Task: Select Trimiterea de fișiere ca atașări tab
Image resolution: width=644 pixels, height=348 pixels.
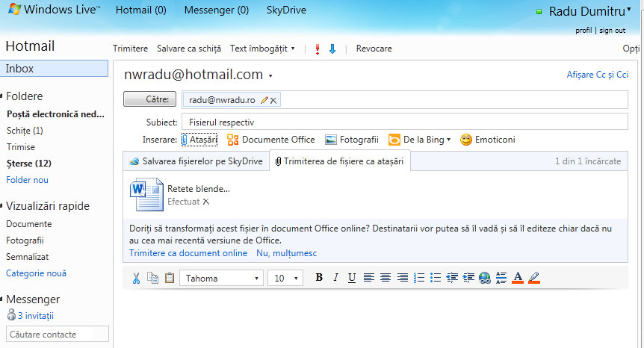Action: pos(340,161)
